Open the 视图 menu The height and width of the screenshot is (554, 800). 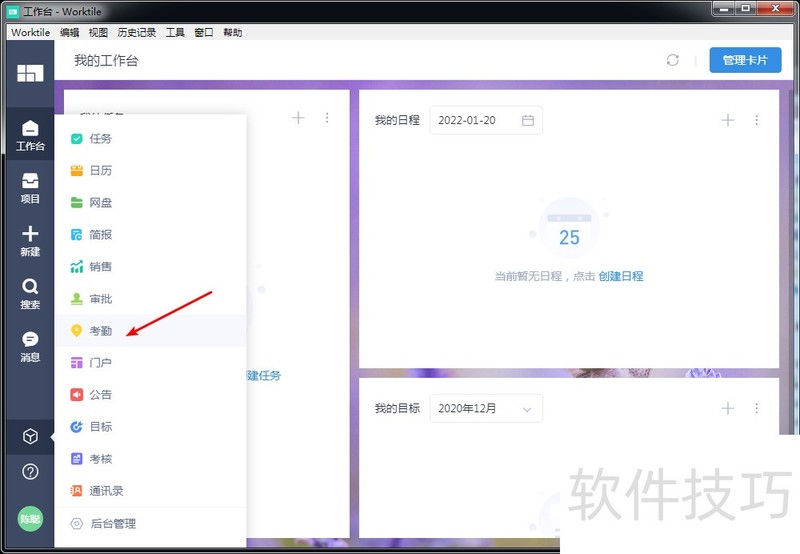(x=98, y=33)
